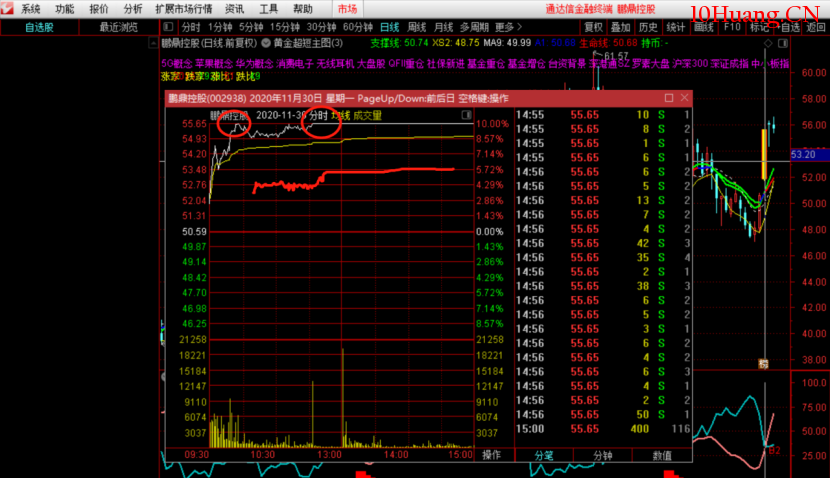Click the 复权 toolbar button
This screenshot has height=479, width=830.
(593, 27)
